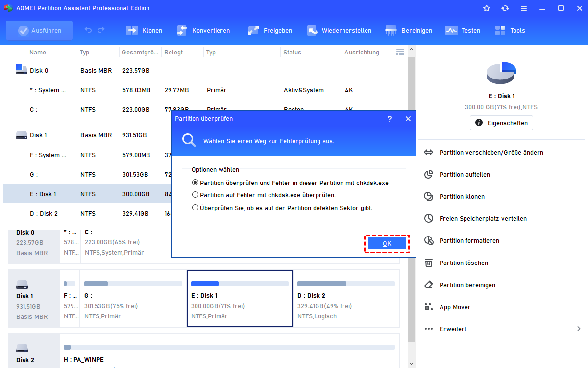Image resolution: width=588 pixels, height=368 pixels.
Task: Sort by the Ausrichtung column header
Action: (x=362, y=52)
